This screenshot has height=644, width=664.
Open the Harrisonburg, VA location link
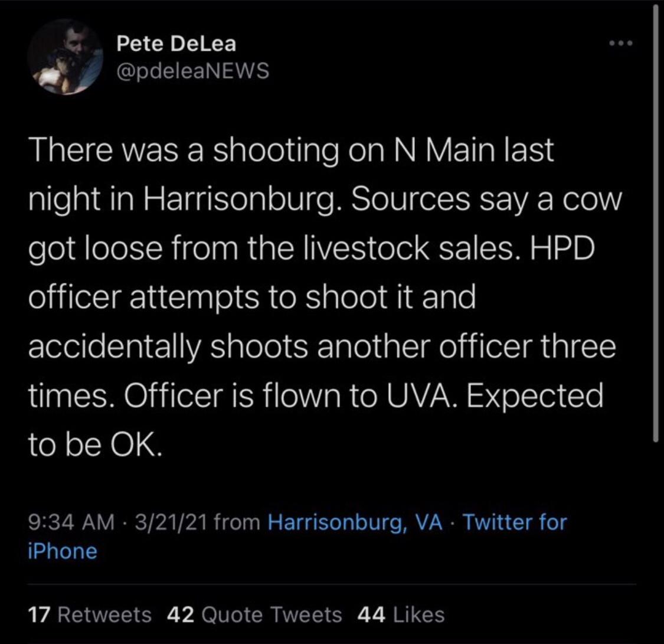(354, 522)
